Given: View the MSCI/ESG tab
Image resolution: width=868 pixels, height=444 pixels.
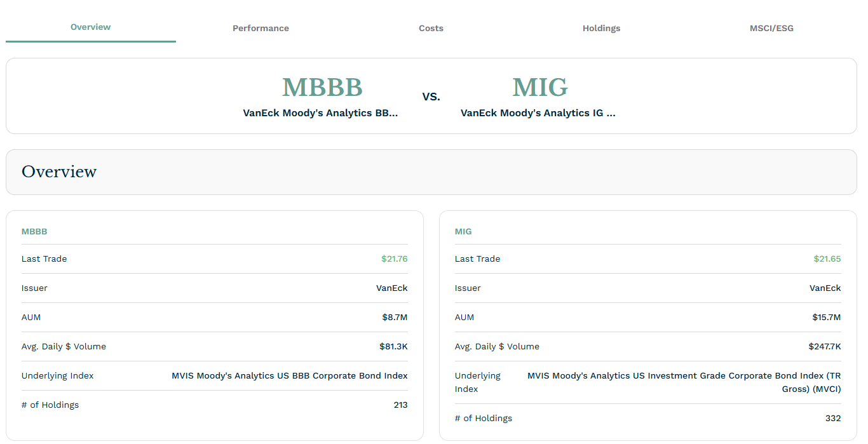Looking at the screenshot, I should [771, 29].
